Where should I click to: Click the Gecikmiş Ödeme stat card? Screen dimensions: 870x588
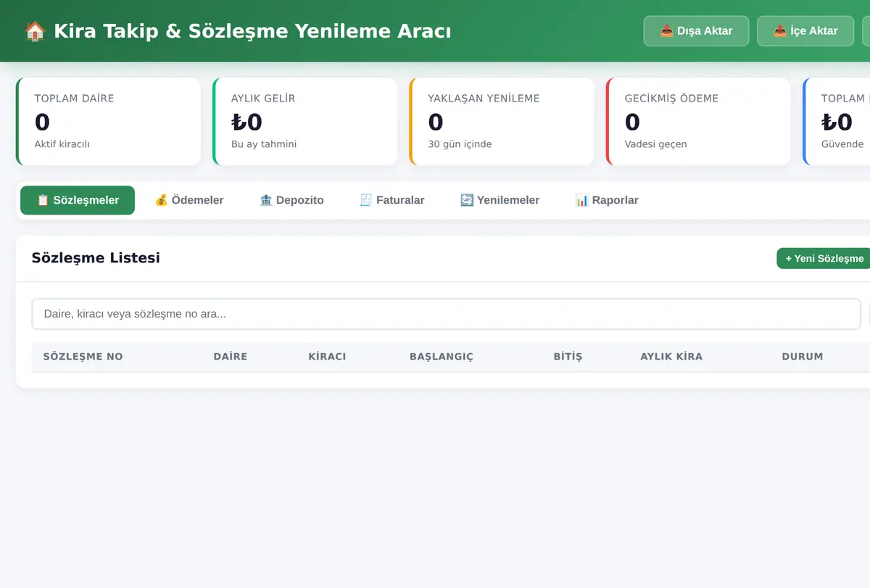pyautogui.click(x=698, y=121)
